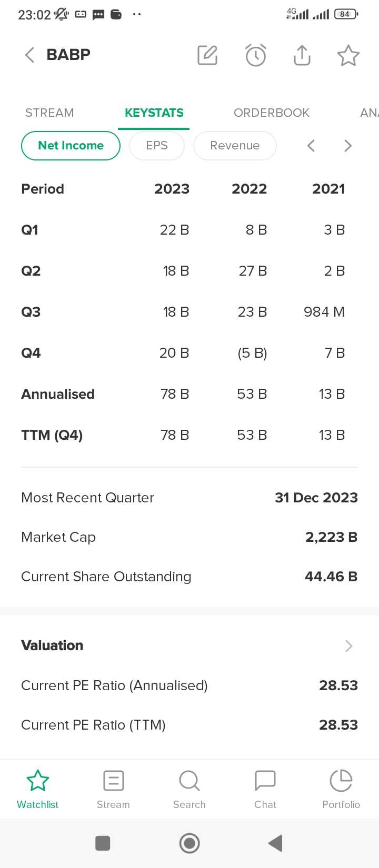Tap the back arrow beside BABP
Viewport: 379px width, 868px height.
(29, 55)
